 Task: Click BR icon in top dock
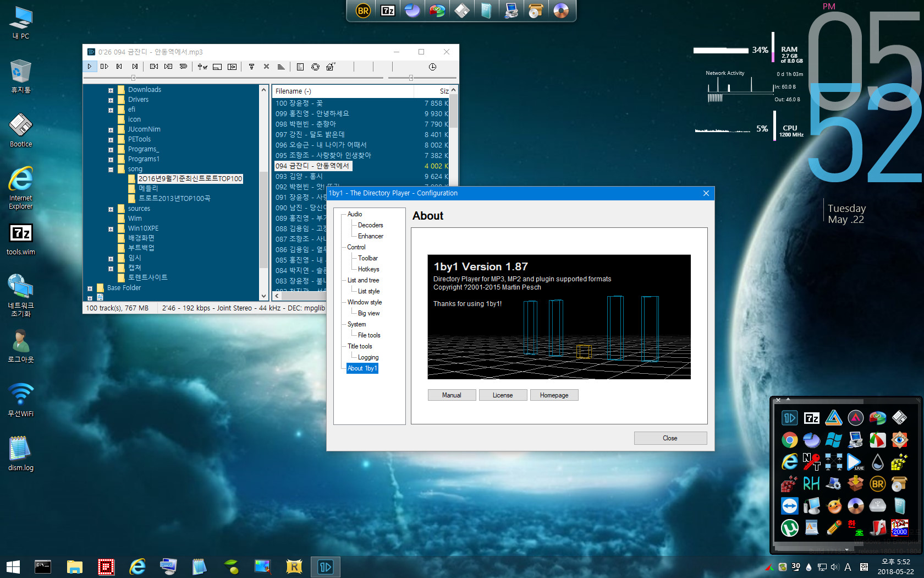coord(363,10)
